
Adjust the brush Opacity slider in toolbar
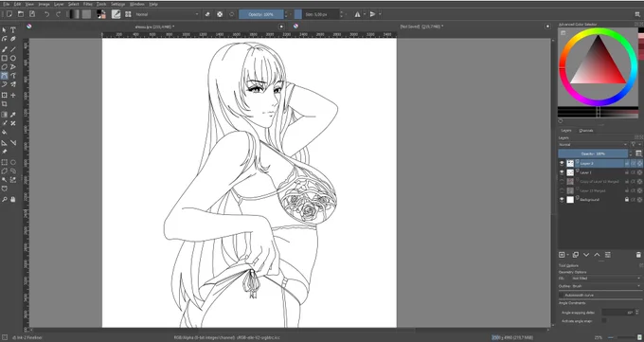click(x=261, y=14)
